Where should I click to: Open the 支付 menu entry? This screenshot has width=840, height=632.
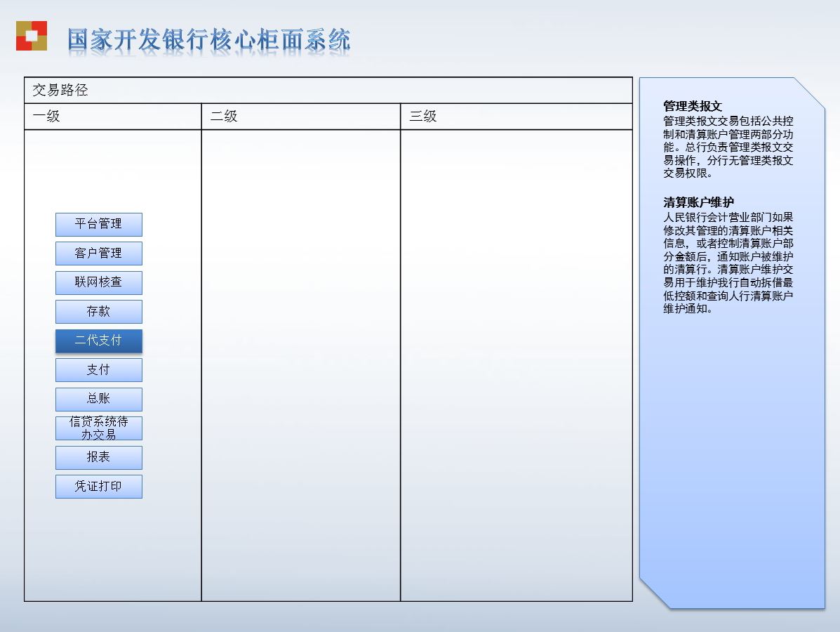tap(98, 370)
